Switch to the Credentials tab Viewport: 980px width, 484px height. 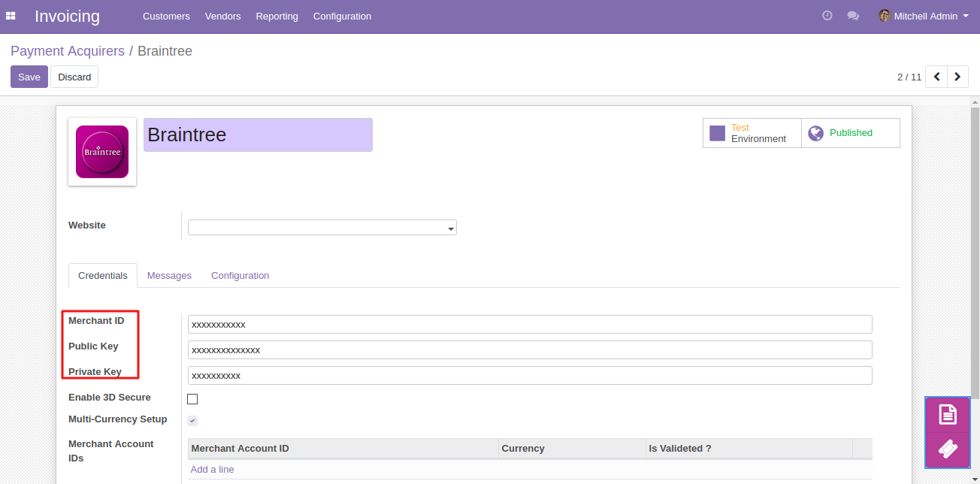(103, 276)
